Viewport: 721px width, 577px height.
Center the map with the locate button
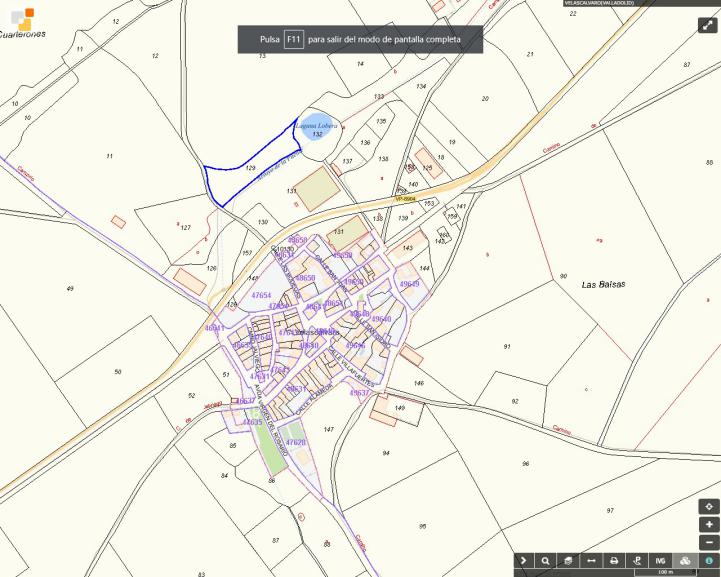coord(709,507)
